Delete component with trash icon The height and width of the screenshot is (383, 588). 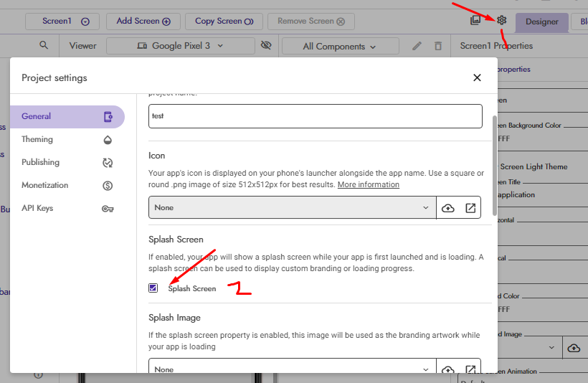pos(438,46)
